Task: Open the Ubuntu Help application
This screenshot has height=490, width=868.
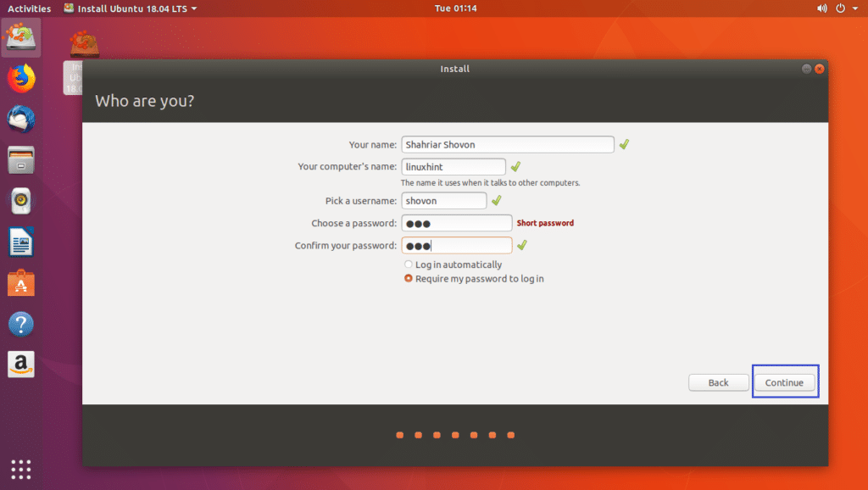Action: [20, 323]
